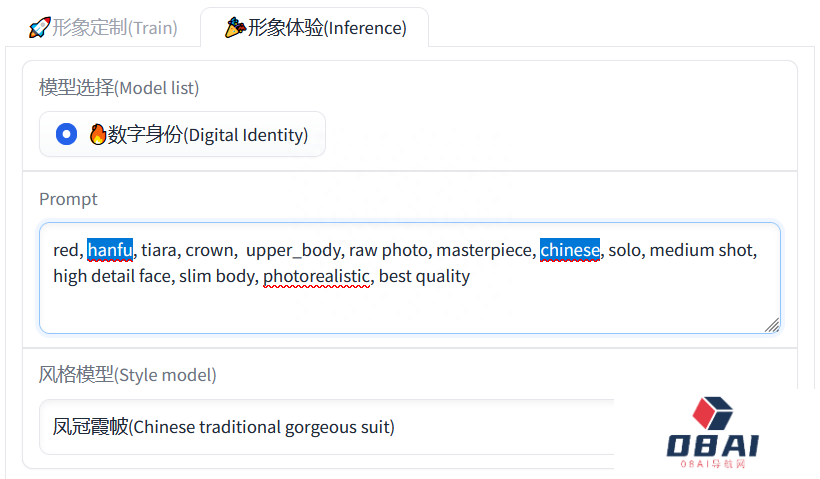The height and width of the screenshot is (479, 820).
Task: Click the OBAI cube logo
Action: tap(712, 413)
